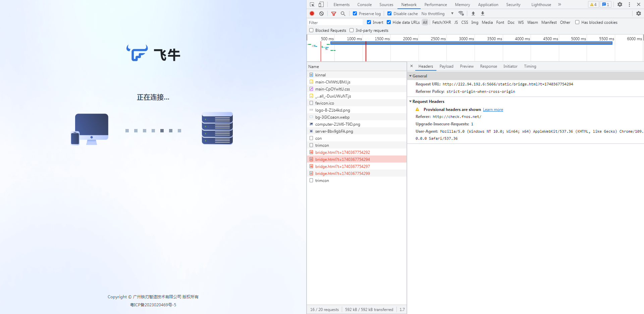Click the Filter text input
644x314 pixels.
point(335,22)
